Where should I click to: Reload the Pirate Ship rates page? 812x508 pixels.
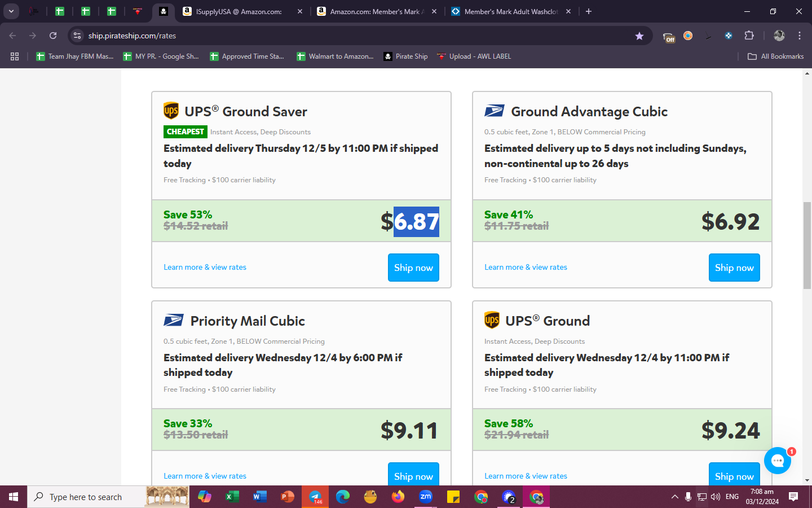[x=53, y=36]
